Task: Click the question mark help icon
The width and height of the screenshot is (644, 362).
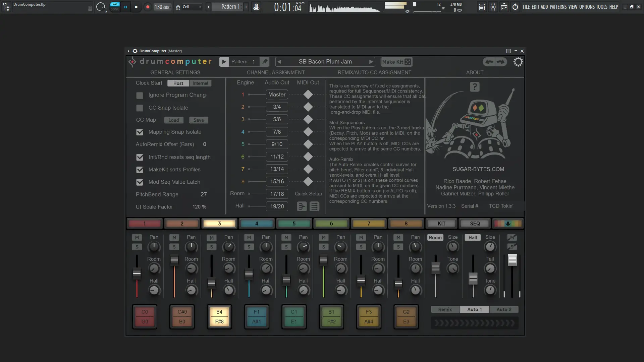Action: 474,87
